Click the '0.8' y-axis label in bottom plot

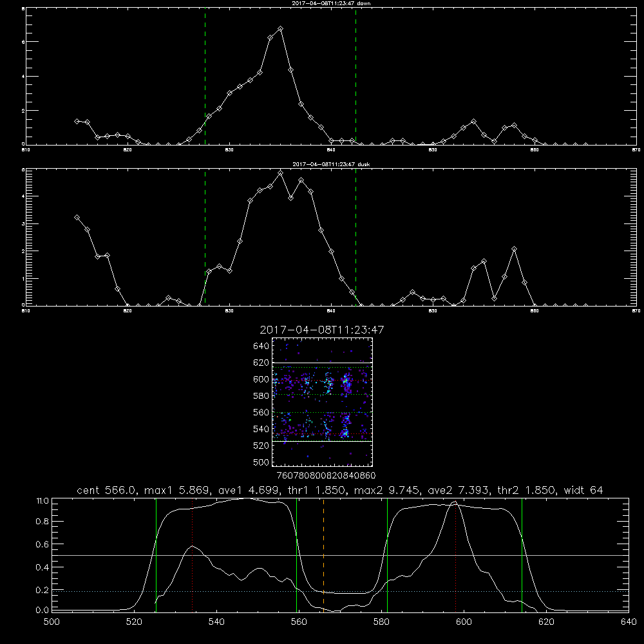43,522
